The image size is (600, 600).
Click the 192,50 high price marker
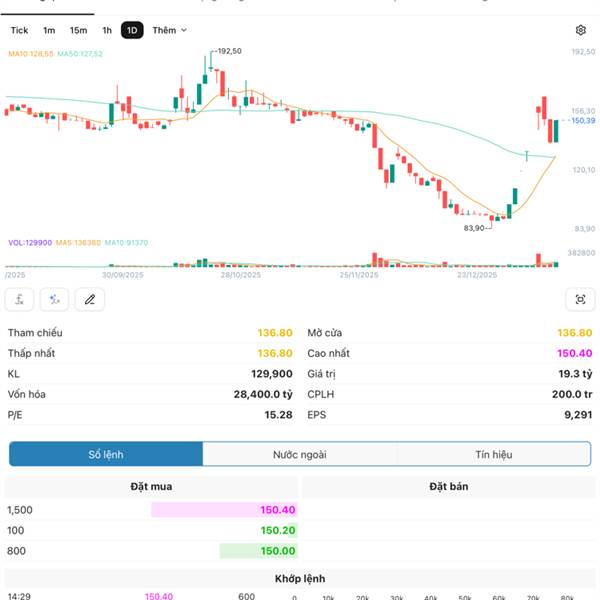[229, 51]
